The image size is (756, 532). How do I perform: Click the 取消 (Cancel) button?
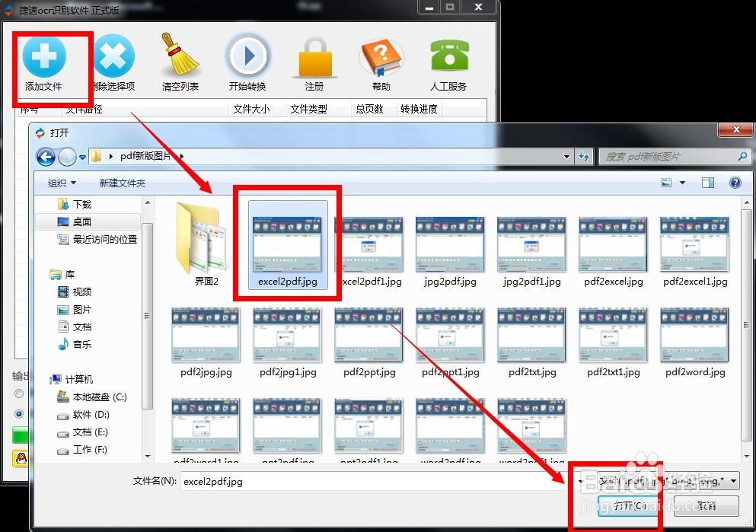[x=707, y=506]
